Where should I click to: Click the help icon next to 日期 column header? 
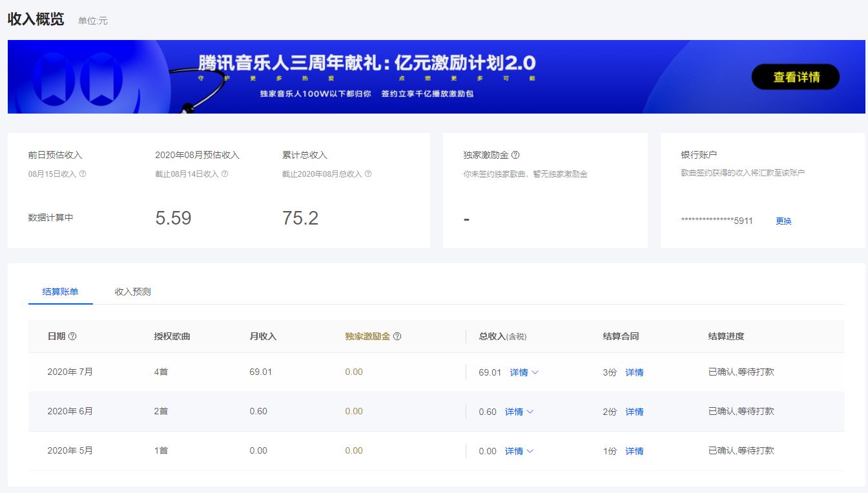(x=72, y=336)
